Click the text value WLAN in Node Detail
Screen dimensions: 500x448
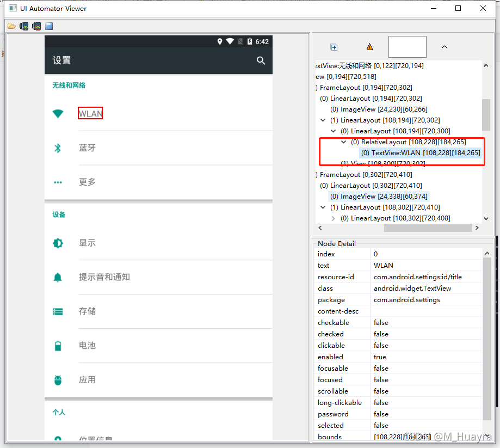click(383, 266)
